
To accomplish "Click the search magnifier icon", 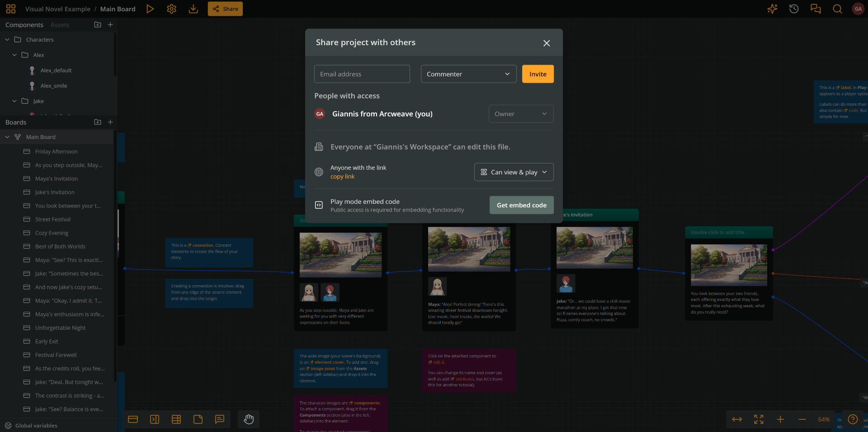I will [x=837, y=9].
